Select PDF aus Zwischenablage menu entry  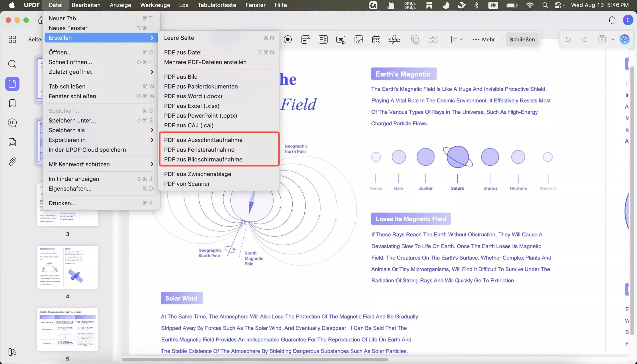tap(198, 174)
